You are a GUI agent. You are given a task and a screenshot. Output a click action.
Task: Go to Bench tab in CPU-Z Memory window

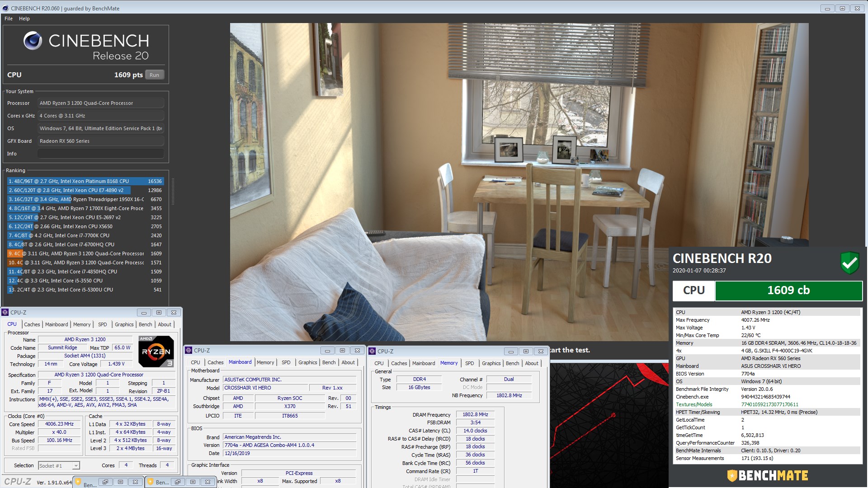coord(513,363)
